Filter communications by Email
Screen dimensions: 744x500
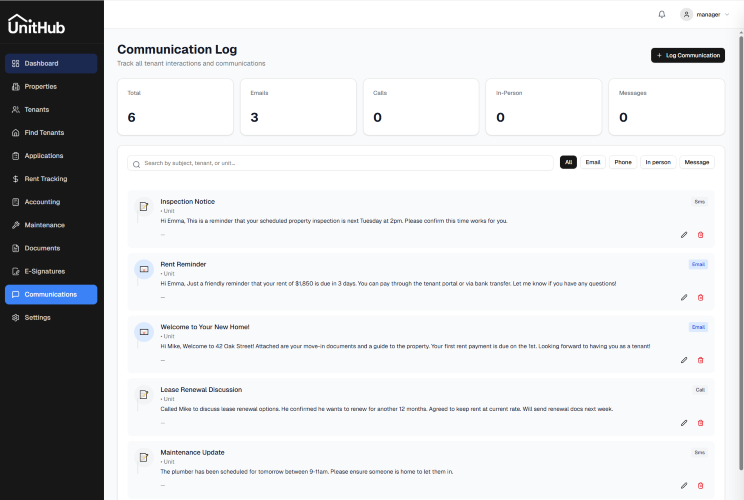click(593, 162)
